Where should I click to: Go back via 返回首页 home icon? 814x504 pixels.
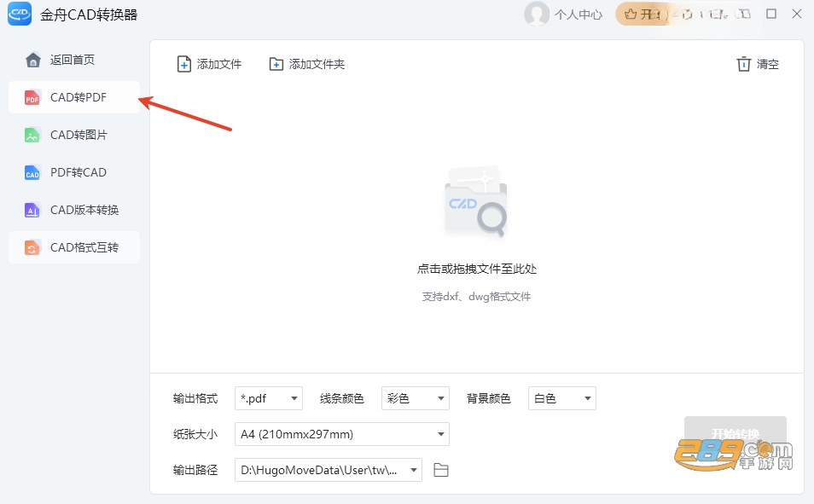[33, 61]
